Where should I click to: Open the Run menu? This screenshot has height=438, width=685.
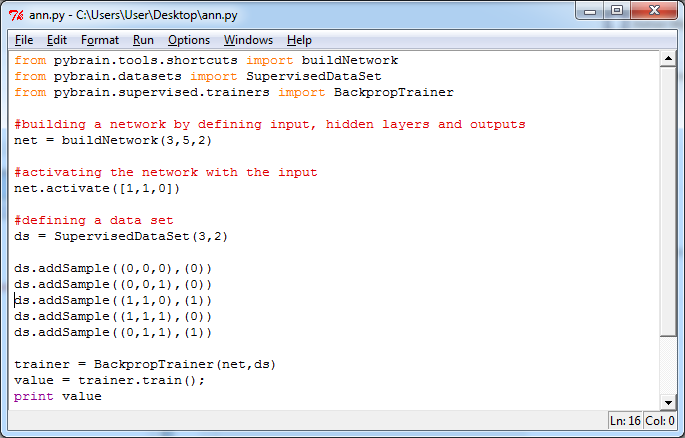[143, 40]
